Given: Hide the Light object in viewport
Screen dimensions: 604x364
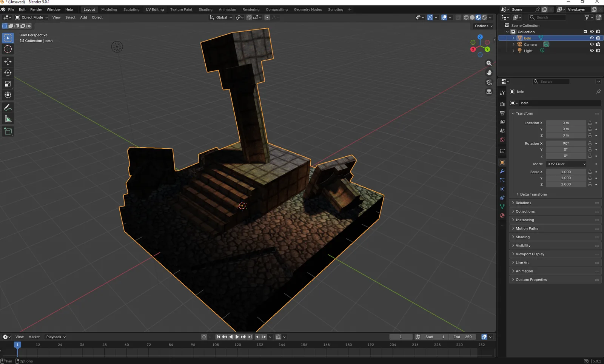Looking at the screenshot, I should coord(592,51).
